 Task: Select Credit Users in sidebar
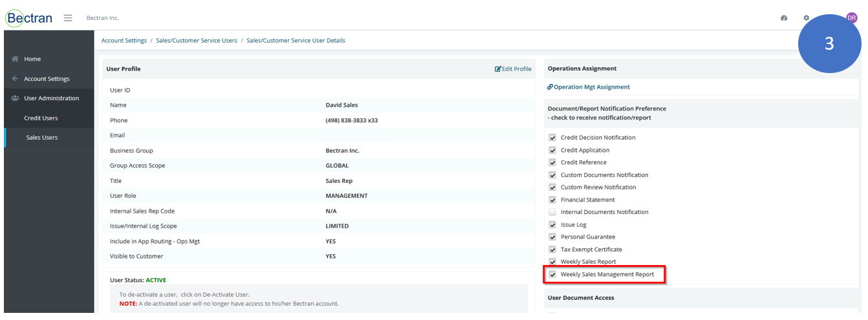41,118
